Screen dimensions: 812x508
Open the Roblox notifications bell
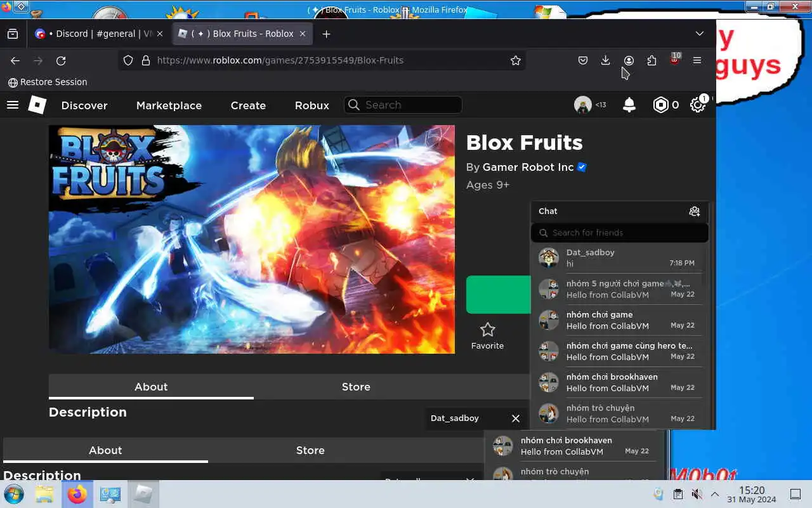point(629,105)
